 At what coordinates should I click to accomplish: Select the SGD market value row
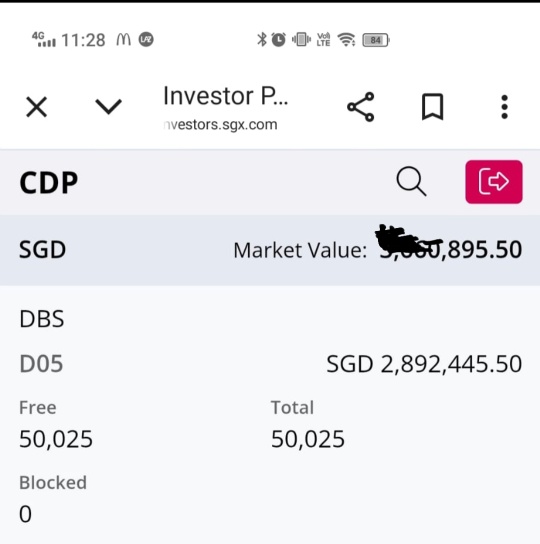tap(270, 250)
